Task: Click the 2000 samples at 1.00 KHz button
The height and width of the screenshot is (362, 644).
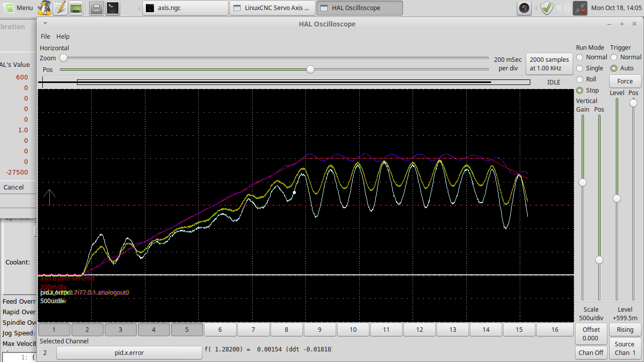Action: (549, 64)
